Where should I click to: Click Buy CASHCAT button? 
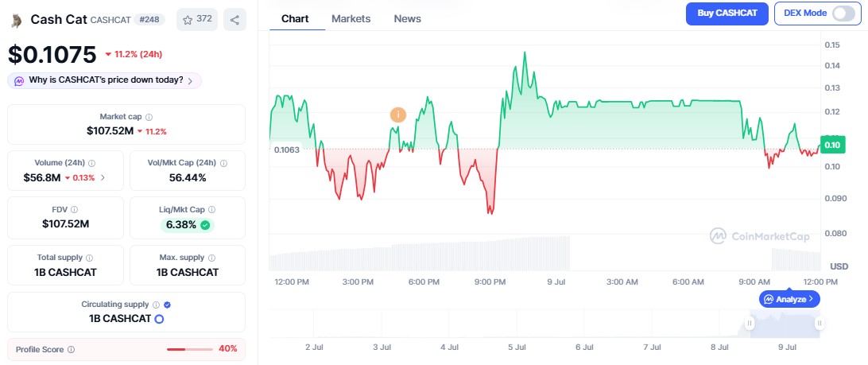[x=727, y=14]
